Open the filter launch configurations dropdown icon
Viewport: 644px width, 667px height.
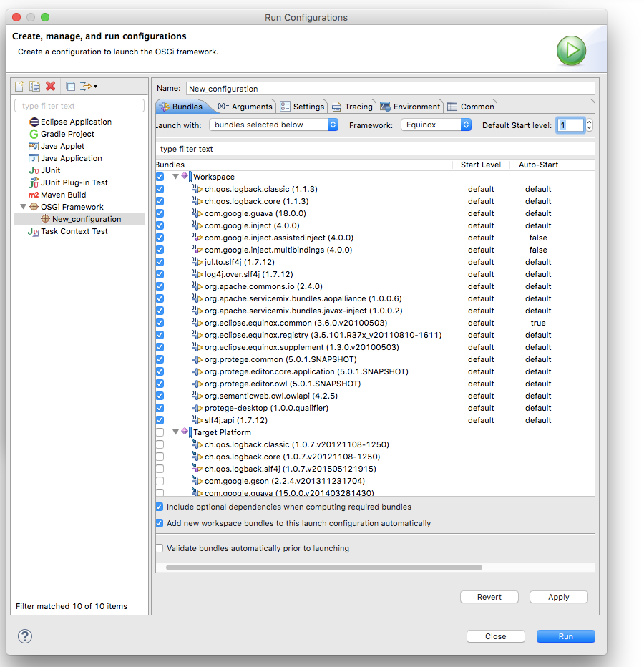click(x=89, y=87)
